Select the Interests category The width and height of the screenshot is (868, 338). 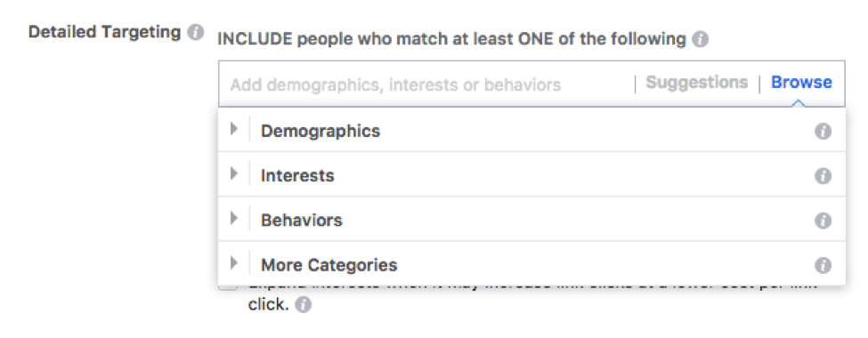point(298,176)
